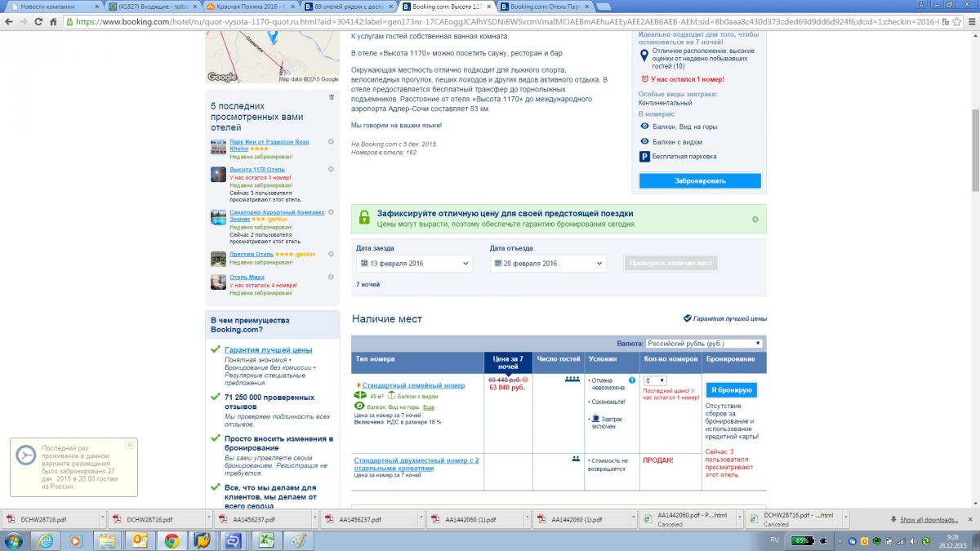This screenshot has width=980, height=551.
Task: Remove Санаторно-Курортный Комплекс Знание from recent list
Action: pyautogui.click(x=331, y=212)
